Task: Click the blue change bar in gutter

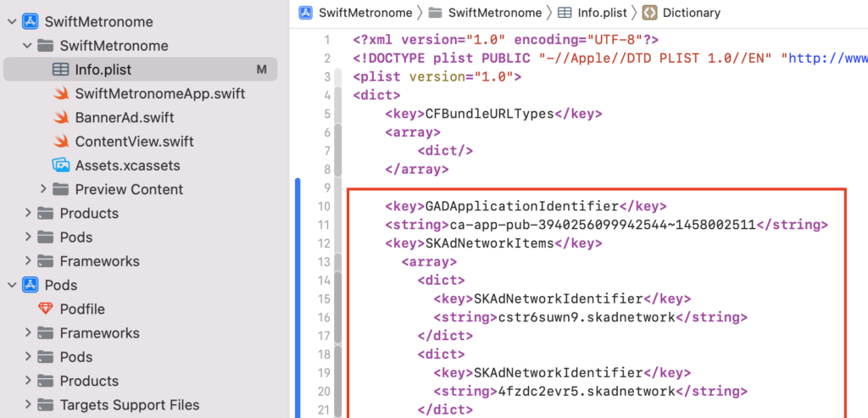Action: tap(298, 298)
